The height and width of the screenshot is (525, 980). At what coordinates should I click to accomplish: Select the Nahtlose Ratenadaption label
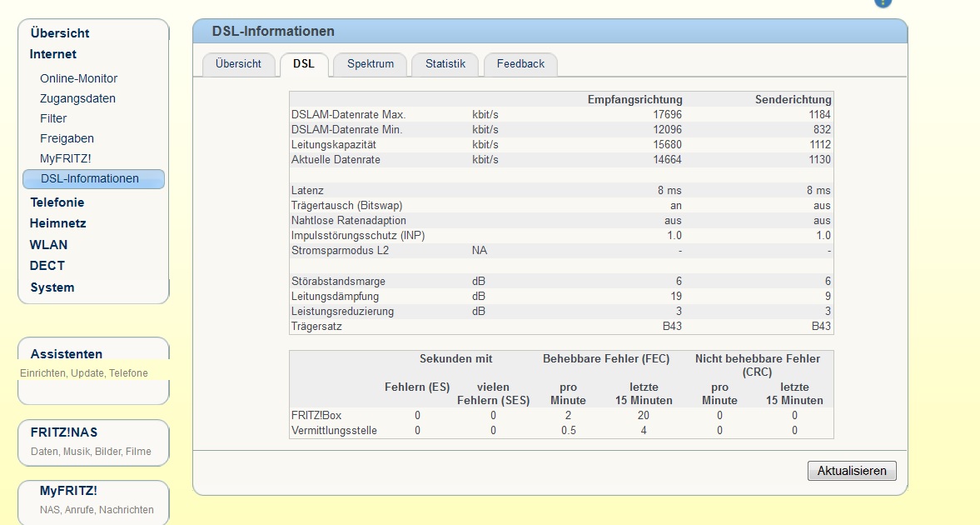pyautogui.click(x=349, y=220)
